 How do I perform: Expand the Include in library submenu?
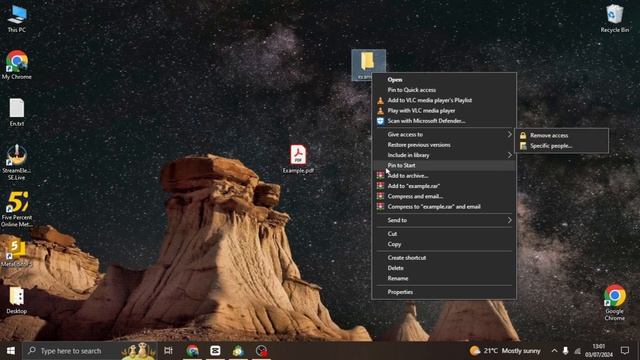444,155
